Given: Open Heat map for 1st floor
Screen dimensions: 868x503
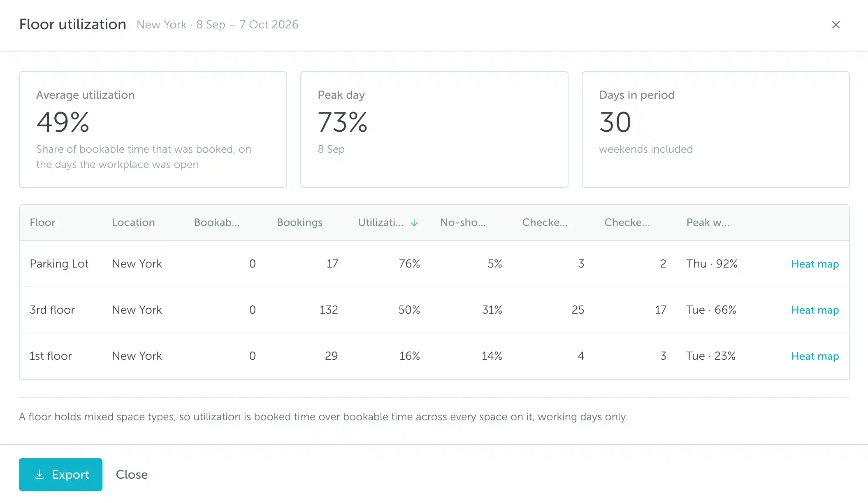Looking at the screenshot, I should point(815,356).
